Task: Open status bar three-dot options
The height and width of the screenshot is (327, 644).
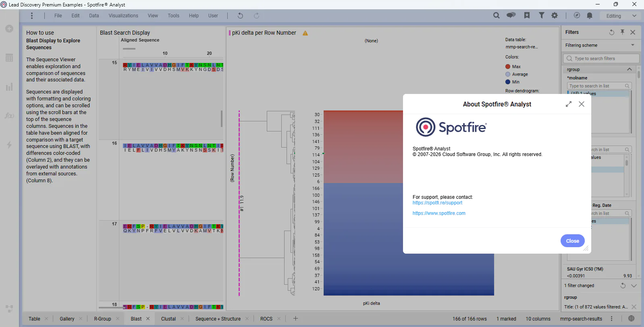Action: (612, 319)
